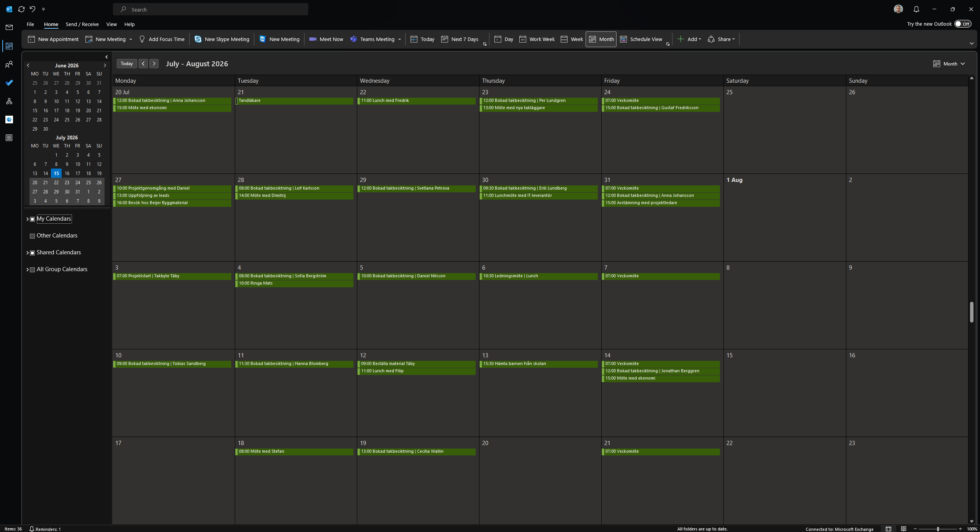Open the Send / Receive tab
Screen dimensions: 980x532
pyautogui.click(x=82, y=24)
